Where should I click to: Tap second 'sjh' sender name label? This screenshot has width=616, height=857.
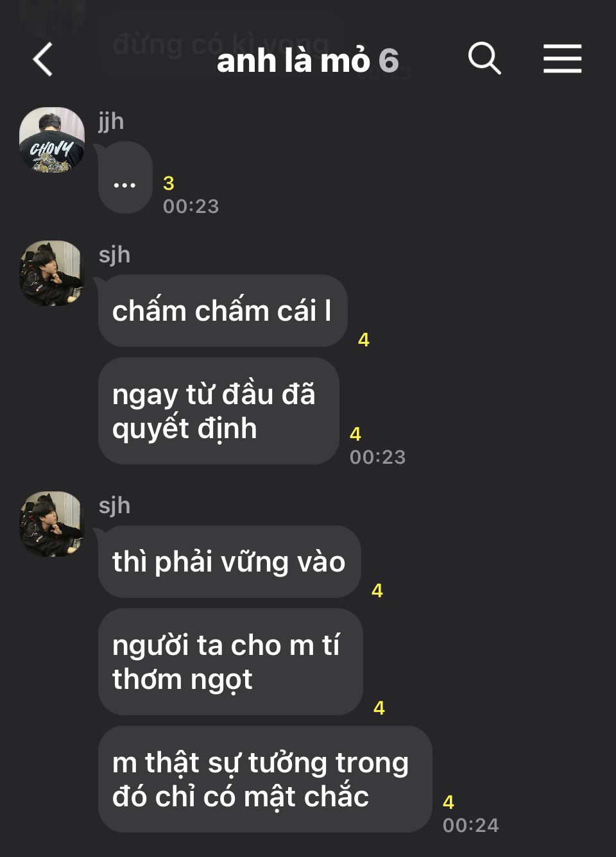(114, 505)
